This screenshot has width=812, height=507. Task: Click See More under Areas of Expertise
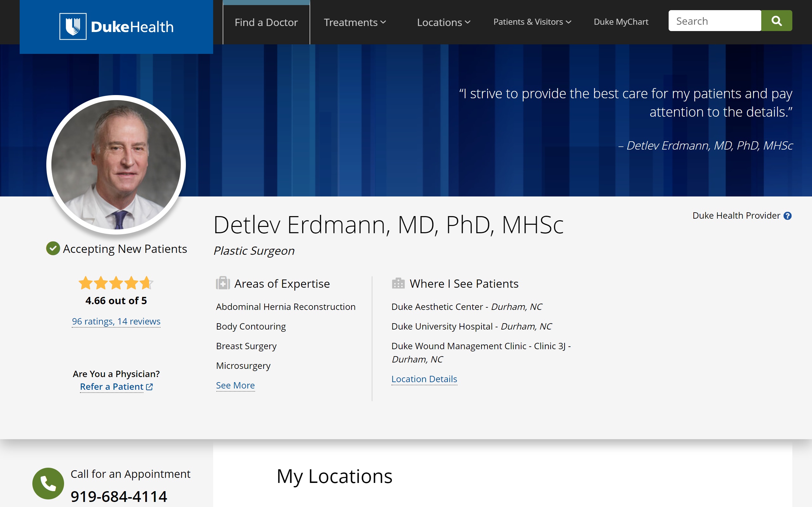point(235,385)
